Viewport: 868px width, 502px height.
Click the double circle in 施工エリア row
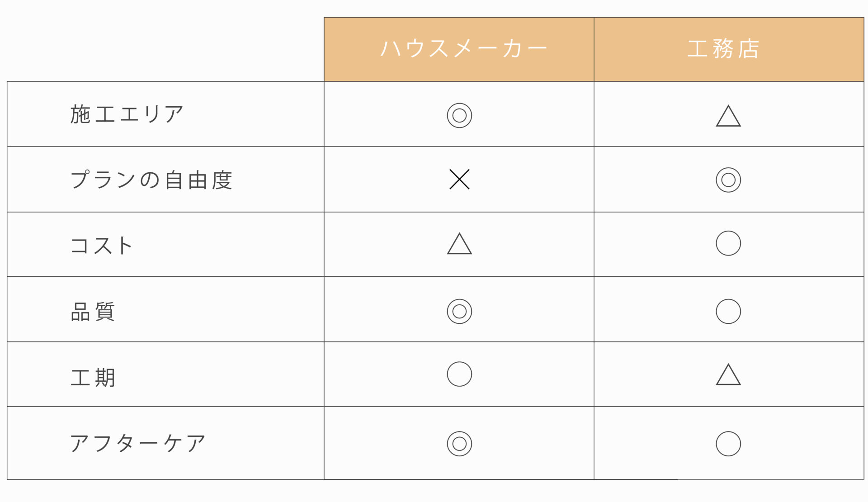pyautogui.click(x=459, y=115)
